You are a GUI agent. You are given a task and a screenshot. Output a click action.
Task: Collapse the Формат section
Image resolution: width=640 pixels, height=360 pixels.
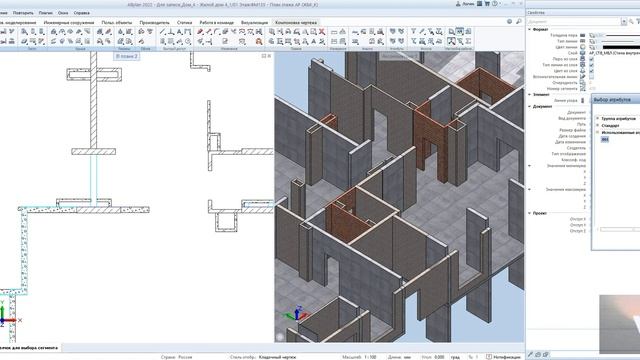point(530,29)
